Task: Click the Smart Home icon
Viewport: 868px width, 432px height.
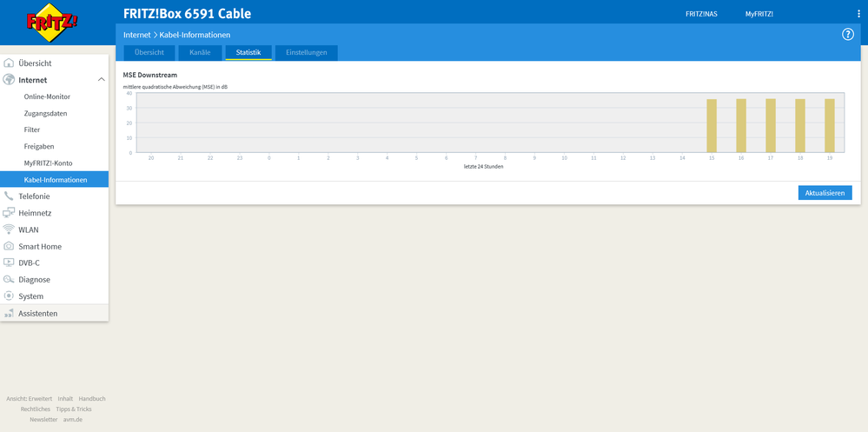Action: pos(9,246)
